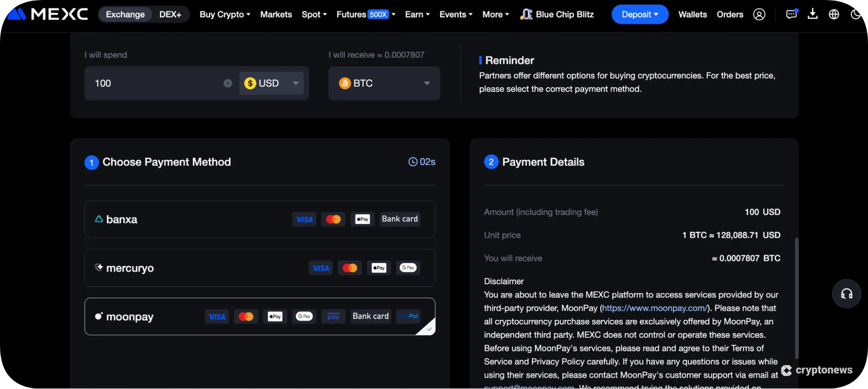Click the Google Pay icon on moonpay row
This screenshot has height=389, width=868.
click(304, 317)
